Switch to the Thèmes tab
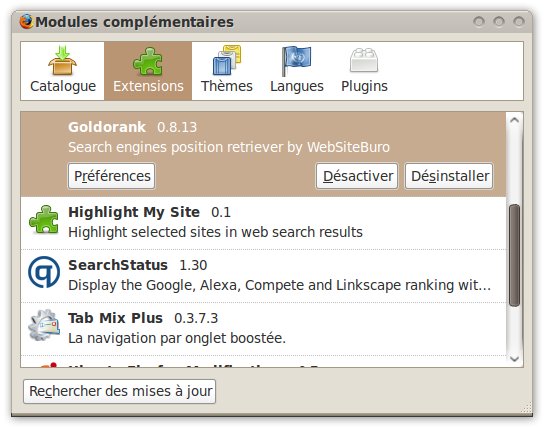 (x=227, y=71)
